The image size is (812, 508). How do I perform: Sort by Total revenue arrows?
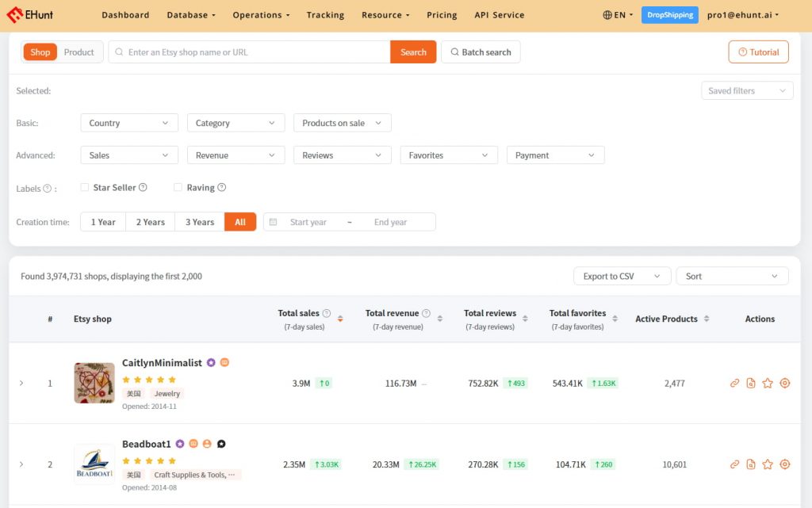439,319
